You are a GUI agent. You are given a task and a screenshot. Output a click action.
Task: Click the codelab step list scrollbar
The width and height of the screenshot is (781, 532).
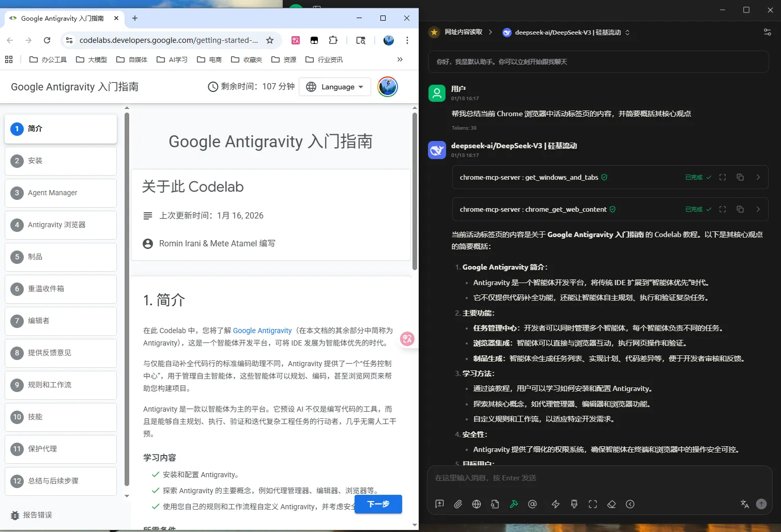click(127, 300)
